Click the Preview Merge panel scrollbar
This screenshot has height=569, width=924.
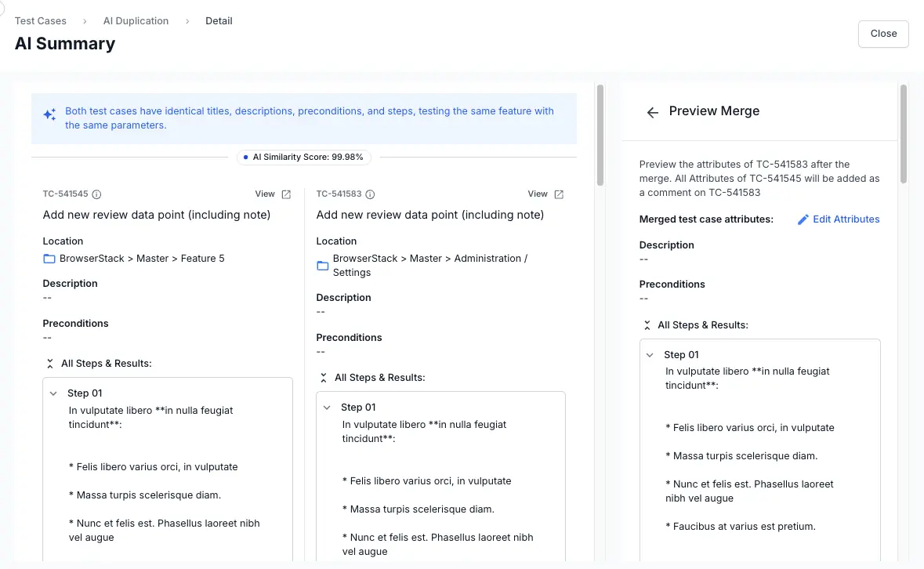click(x=904, y=134)
